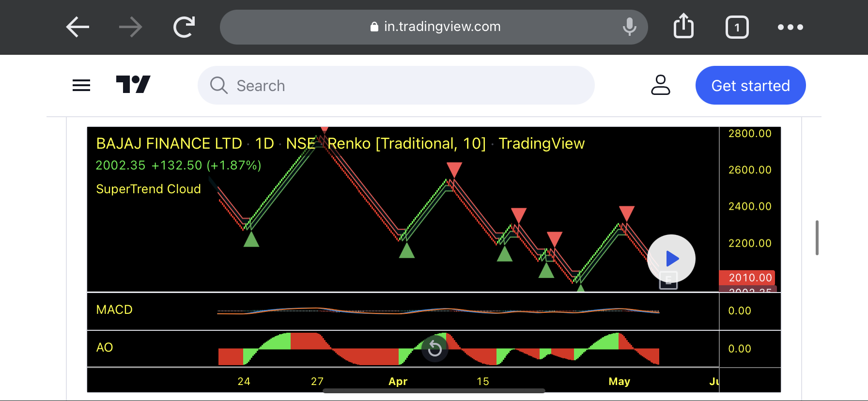Go to TradingView home via logo
The height and width of the screenshot is (401, 868).
point(133,85)
